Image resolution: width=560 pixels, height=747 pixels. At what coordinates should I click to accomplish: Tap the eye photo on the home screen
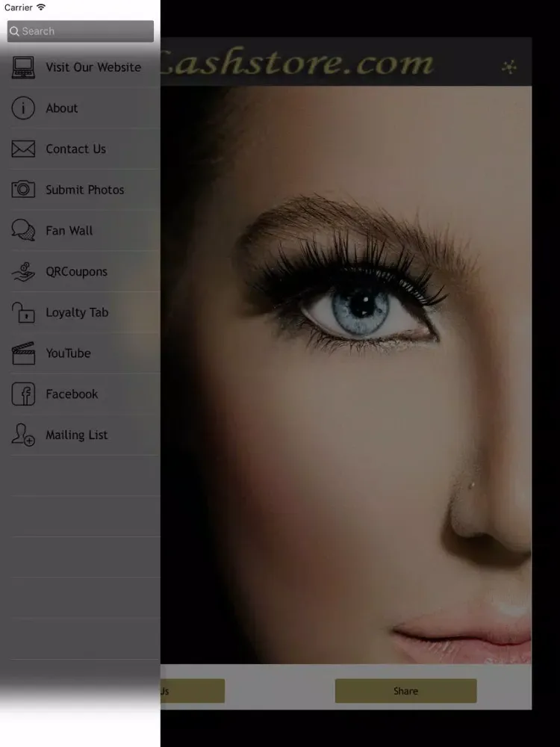click(x=346, y=374)
